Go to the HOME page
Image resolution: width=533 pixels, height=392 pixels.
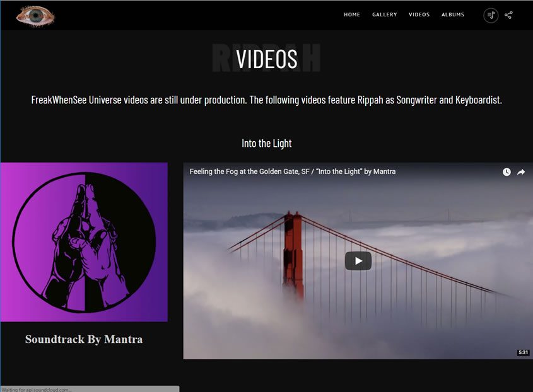point(352,15)
